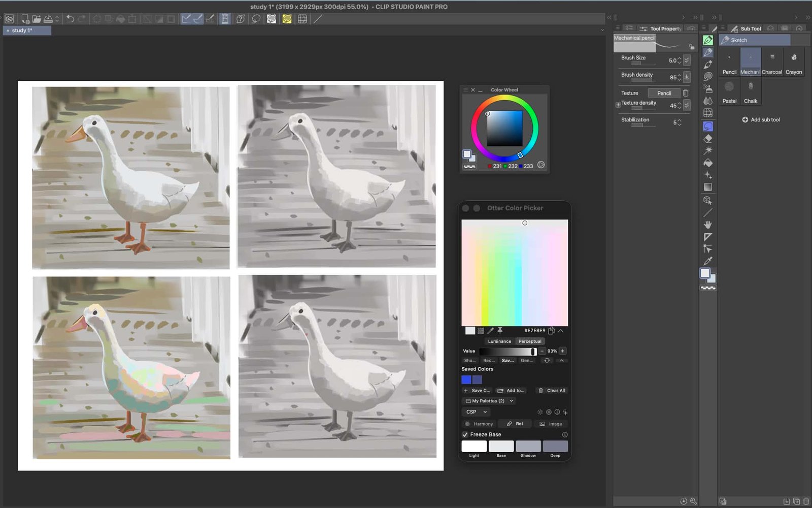
Task: Open Brush Size dynamics dropdown button
Action: 687,60
